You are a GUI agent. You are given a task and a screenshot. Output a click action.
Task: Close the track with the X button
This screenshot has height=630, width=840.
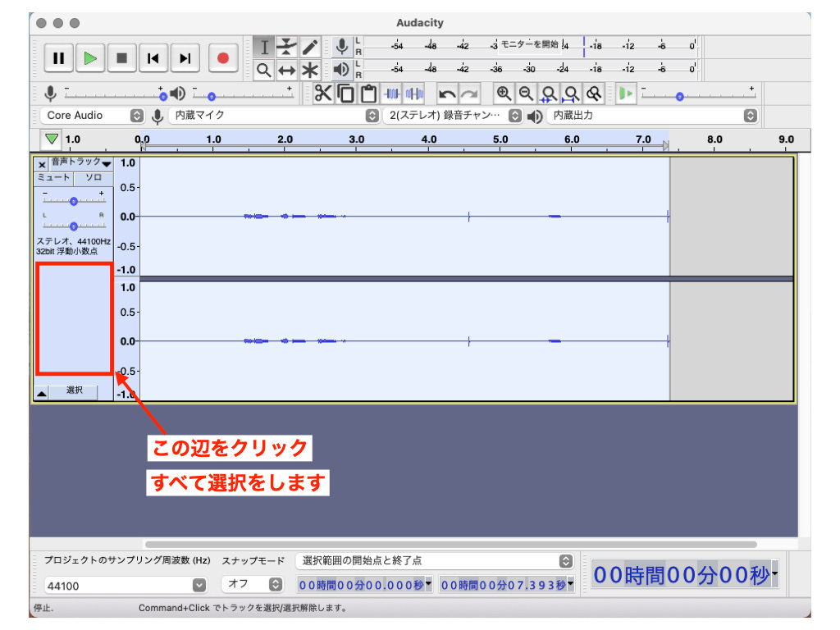[42, 164]
